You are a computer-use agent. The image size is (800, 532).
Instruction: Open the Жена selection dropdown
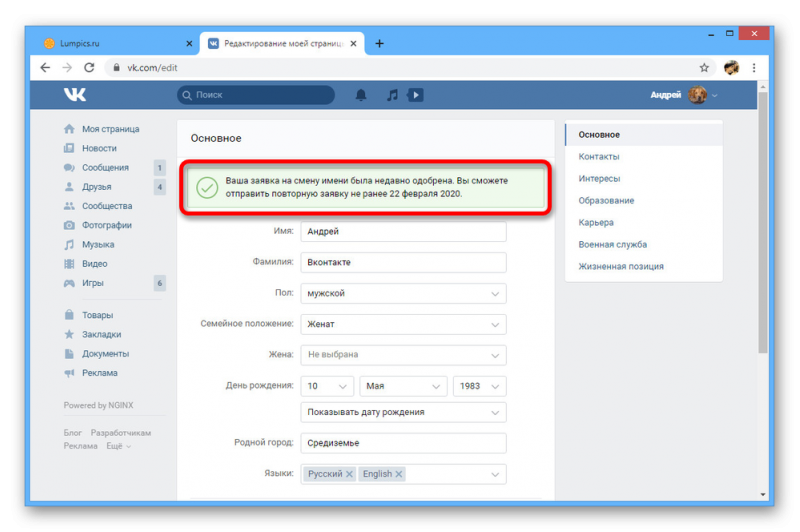(x=403, y=355)
